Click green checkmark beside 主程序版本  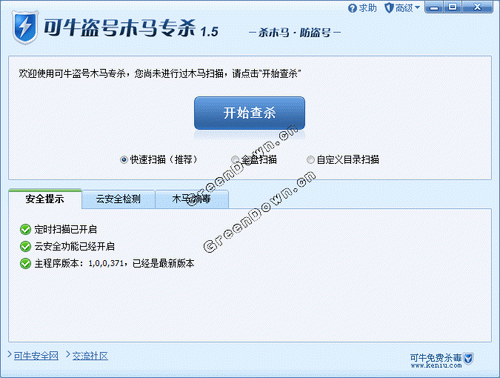[x=25, y=263]
